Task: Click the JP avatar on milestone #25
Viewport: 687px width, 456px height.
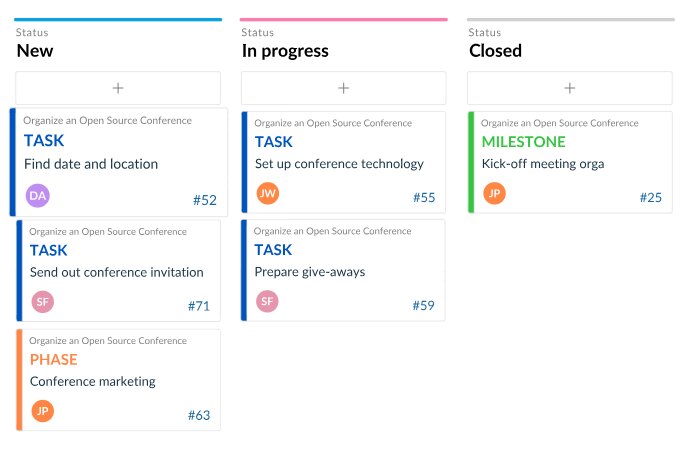Action: (494, 193)
